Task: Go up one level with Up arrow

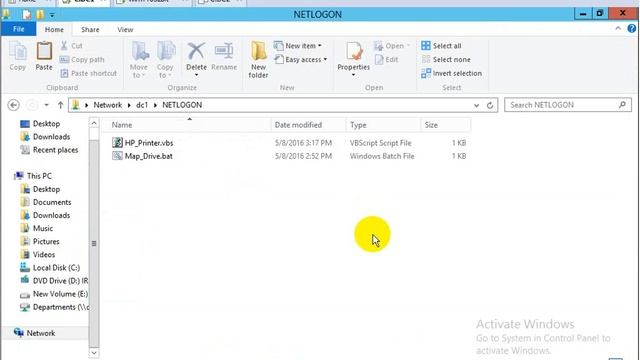Action: tap(60, 105)
